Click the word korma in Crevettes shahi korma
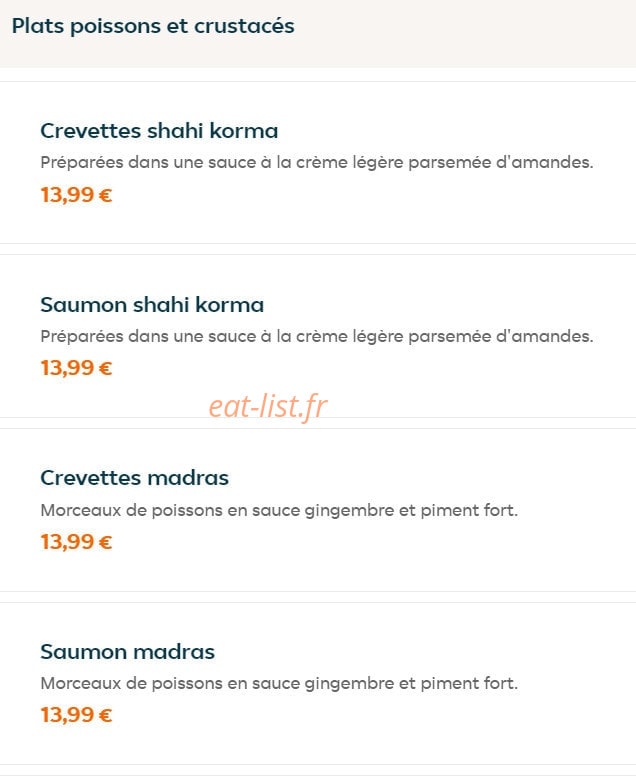This screenshot has height=781, width=636. 244,131
